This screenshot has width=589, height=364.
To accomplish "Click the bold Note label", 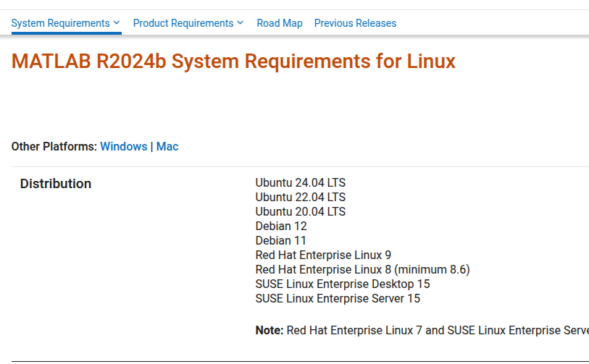I will click(x=270, y=330).
